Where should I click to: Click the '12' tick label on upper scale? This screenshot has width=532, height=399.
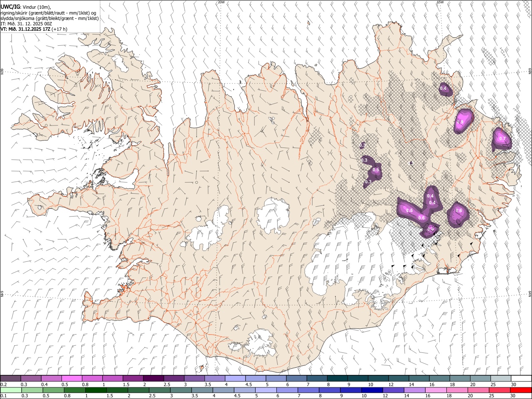[x=391, y=384]
